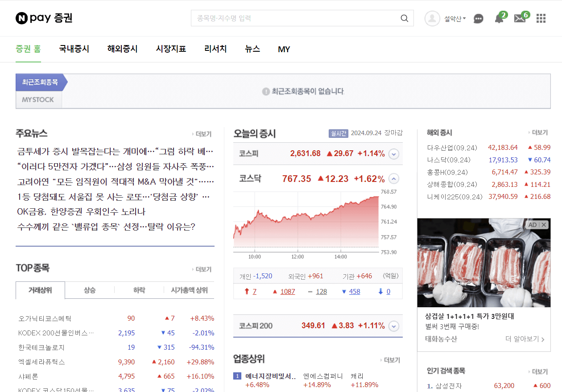Viewport: 562px width, 392px height.
Task: Click the profile avatar icon
Action: [432, 18]
